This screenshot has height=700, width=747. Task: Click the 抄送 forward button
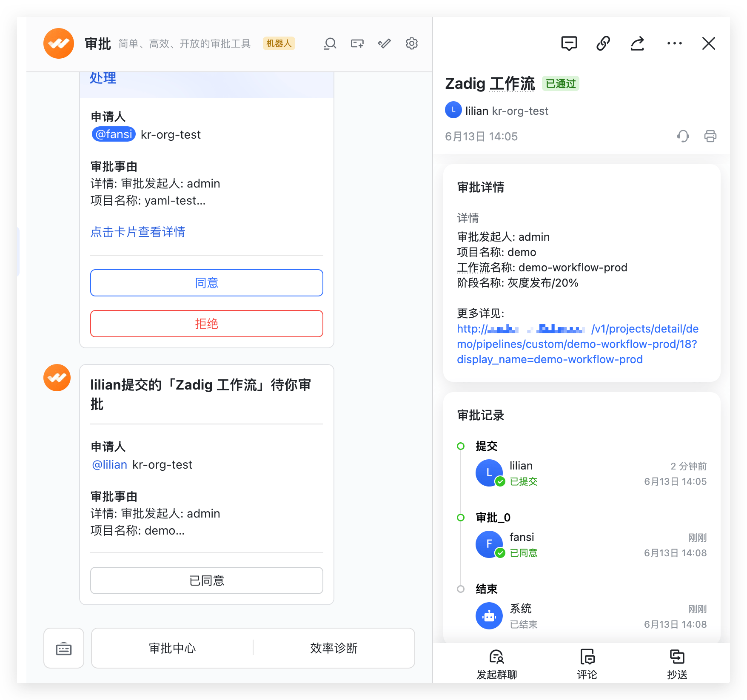677,664
